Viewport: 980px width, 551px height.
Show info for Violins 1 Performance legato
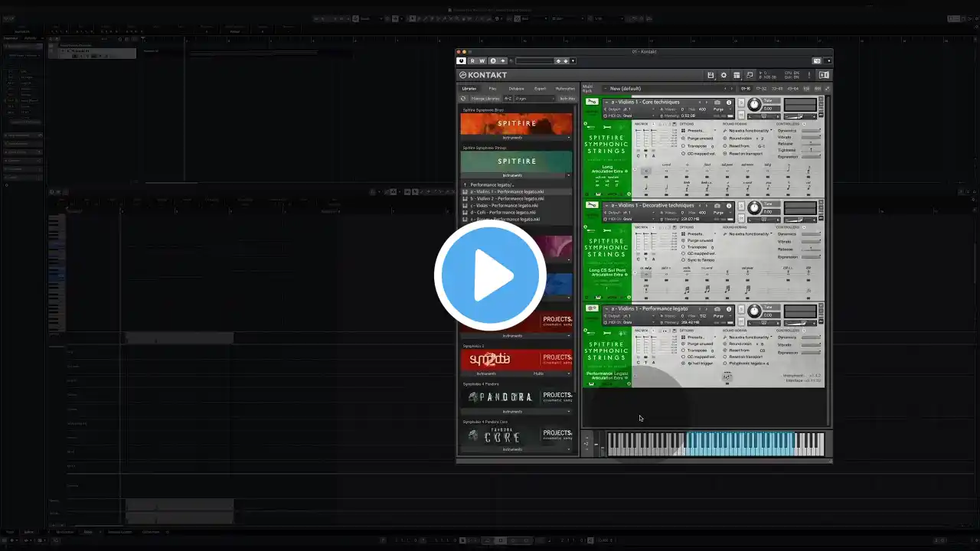pos(729,308)
